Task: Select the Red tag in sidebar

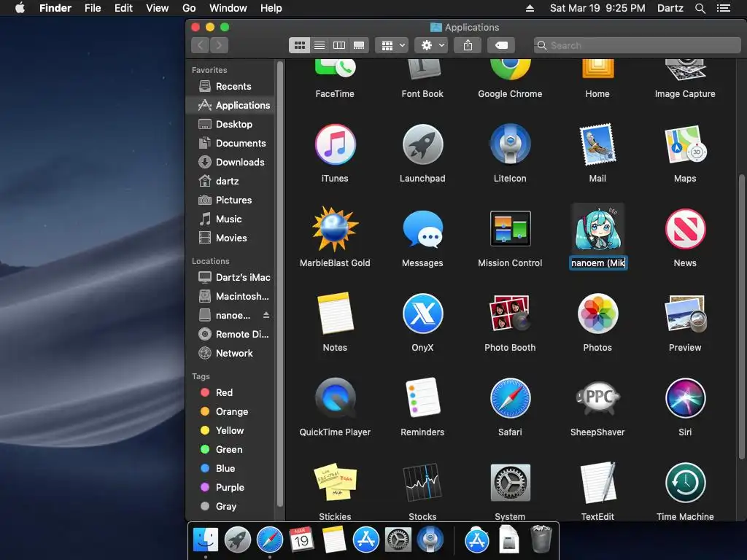Action: (231, 393)
